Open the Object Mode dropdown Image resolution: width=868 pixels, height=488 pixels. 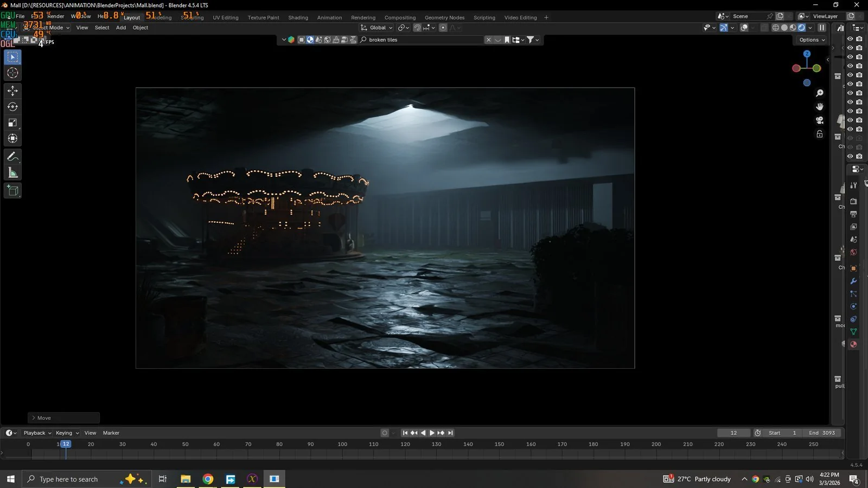46,28
